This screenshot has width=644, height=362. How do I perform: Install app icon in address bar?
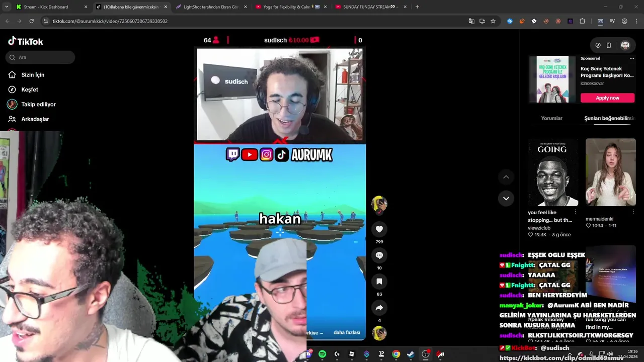pyautogui.click(x=482, y=21)
